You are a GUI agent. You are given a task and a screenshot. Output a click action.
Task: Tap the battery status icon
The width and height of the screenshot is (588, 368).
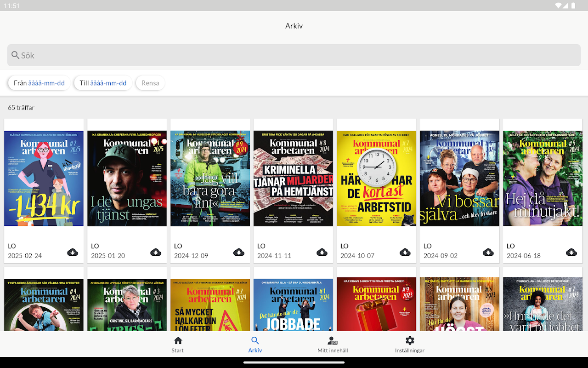(573, 6)
